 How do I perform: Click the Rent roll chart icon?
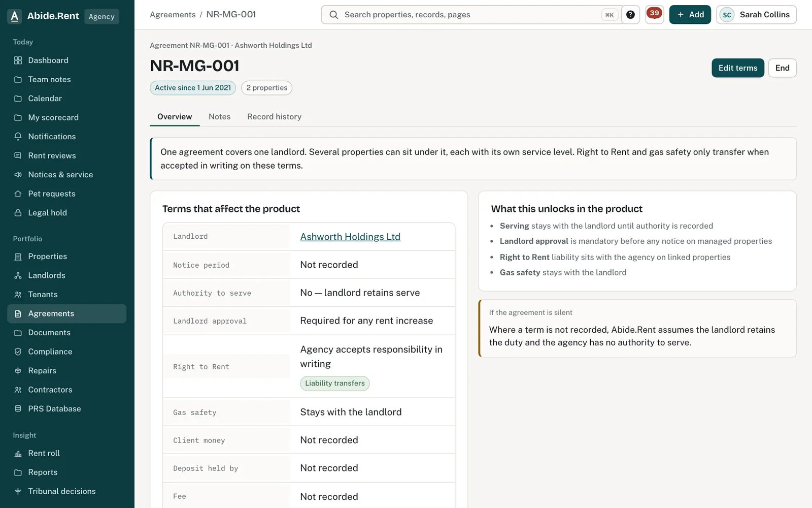[18, 453]
